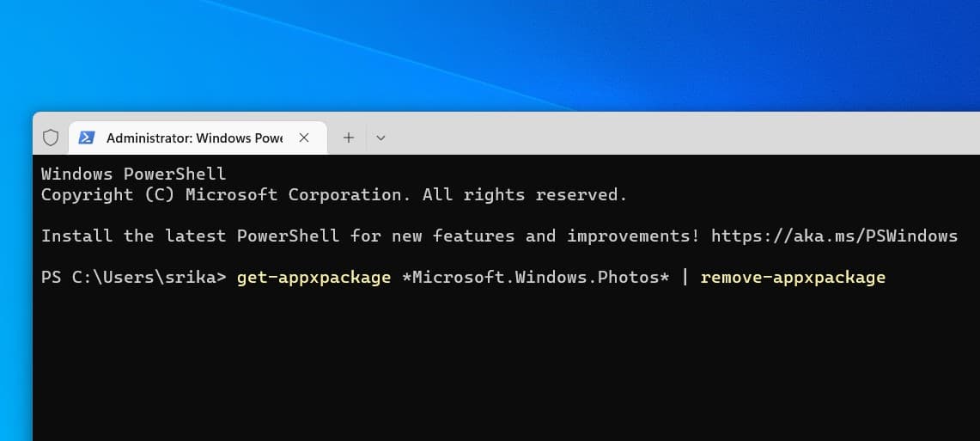
Task: Click the remove-appxpackage command text
Action: click(x=793, y=277)
